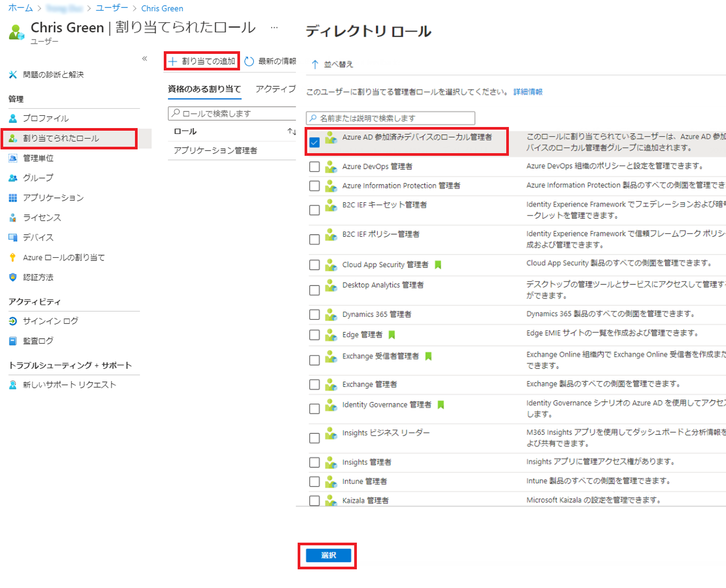Screen dimensions: 726x588
Task: Click the 最新の情報 refresh icon
Action: pos(249,61)
